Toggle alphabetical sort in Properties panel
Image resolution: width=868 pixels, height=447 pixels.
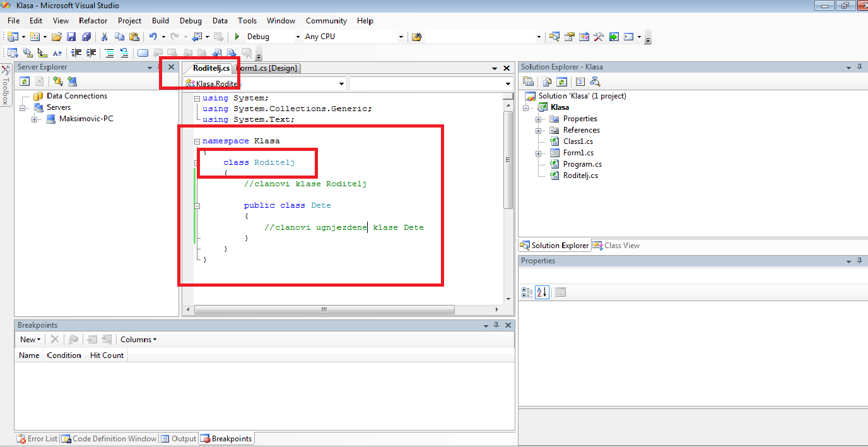tap(542, 292)
